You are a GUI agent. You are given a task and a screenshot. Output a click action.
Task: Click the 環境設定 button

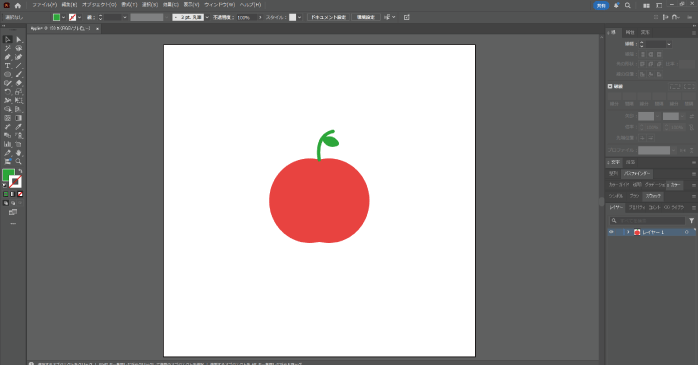(366, 17)
